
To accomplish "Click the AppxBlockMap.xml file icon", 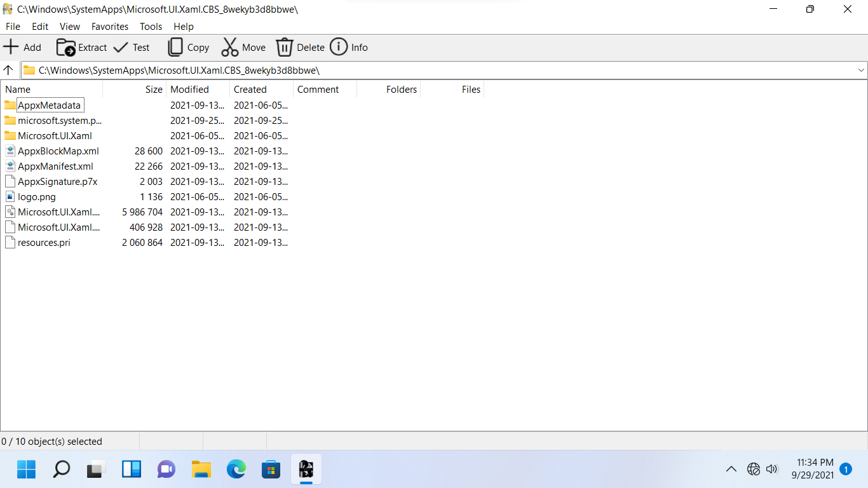I will (x=10, y=151).
